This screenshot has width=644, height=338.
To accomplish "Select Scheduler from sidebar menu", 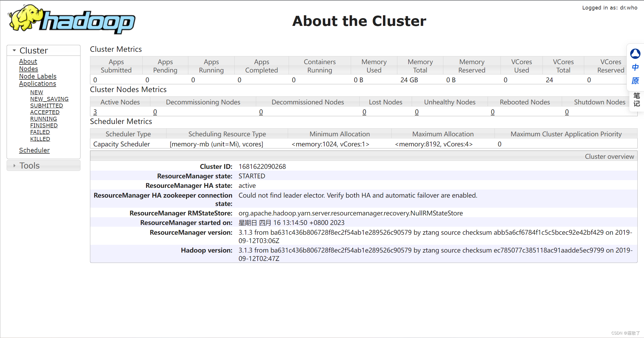I will (34, 150).
